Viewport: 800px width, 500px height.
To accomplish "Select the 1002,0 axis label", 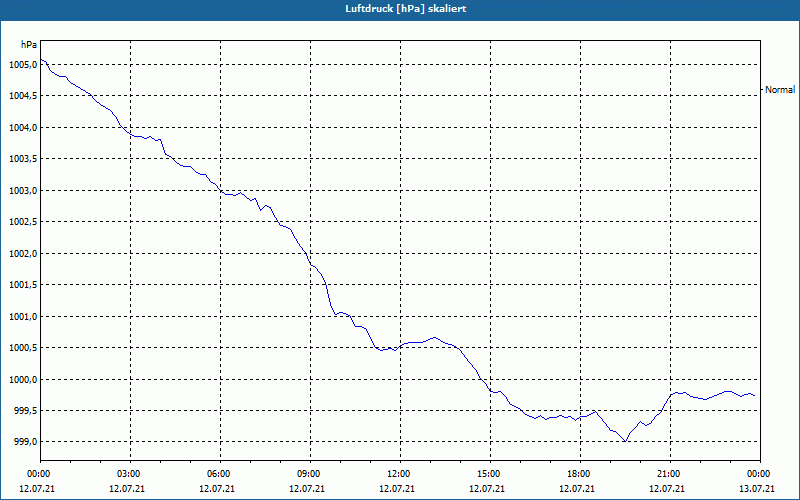I will point(23,254).
